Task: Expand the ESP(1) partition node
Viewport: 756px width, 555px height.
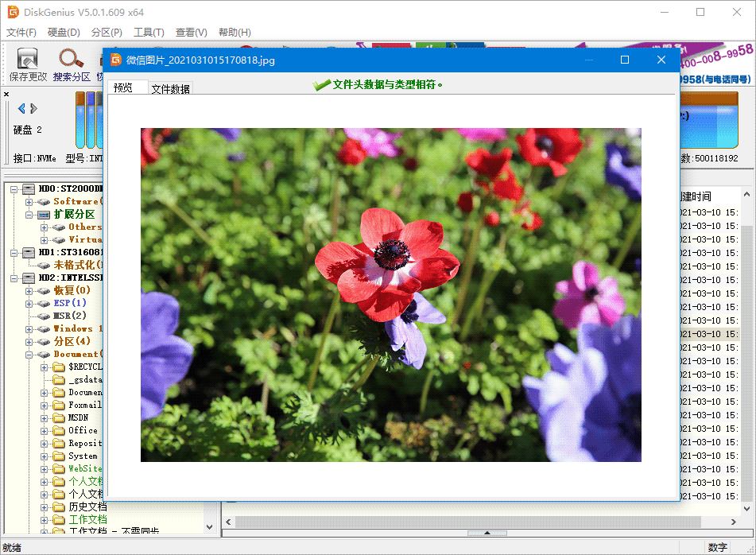Action: coord(29,304)
